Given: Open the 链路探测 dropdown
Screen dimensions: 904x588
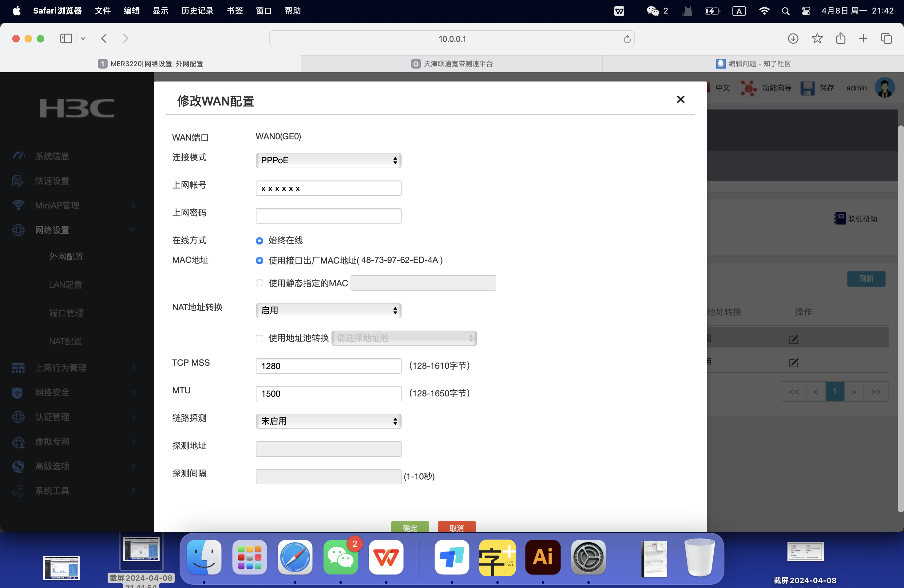Looking at the screenshot, I should tap(328, 421).
